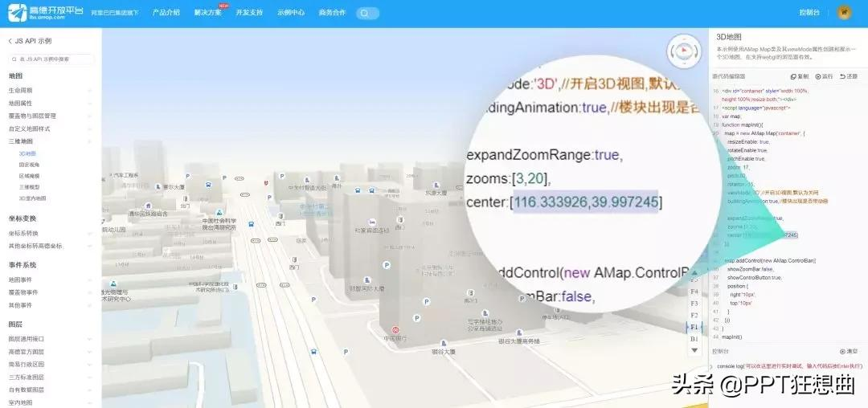This screenshot has width=868, height=408.
Task: Select the 固定视角 example
Action: (30, 165)
